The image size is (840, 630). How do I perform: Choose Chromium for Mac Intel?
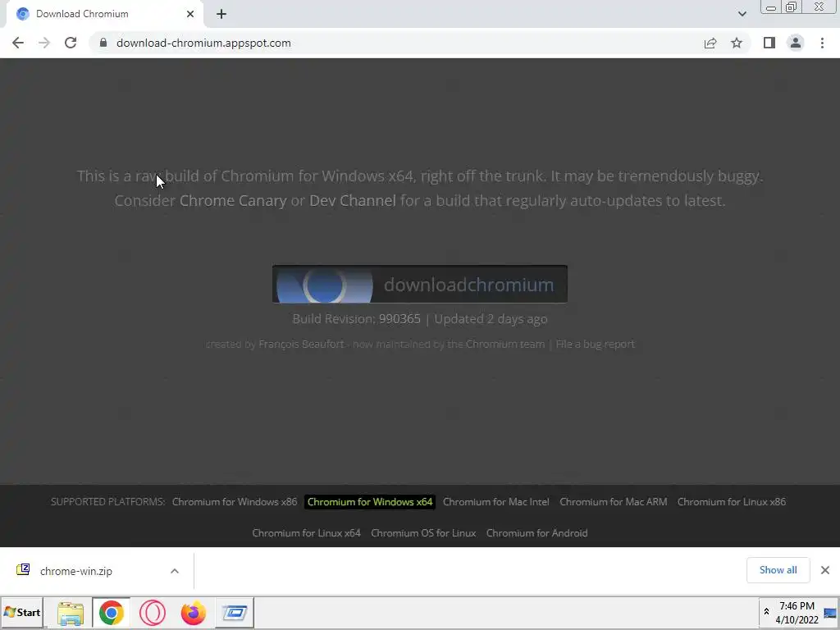click(x=496, y=502)
